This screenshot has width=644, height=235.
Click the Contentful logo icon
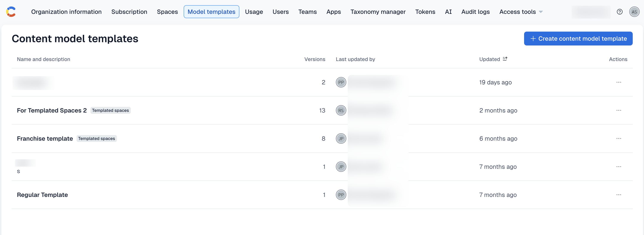pyautogui.click(x=11, y=12)
